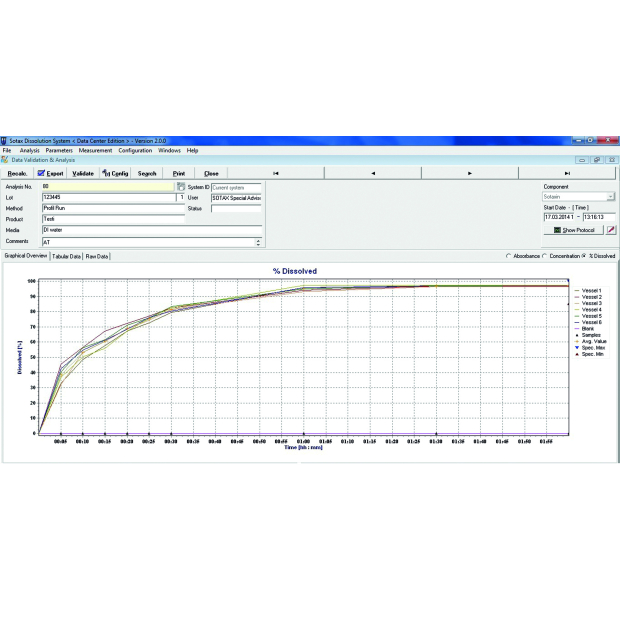Click the red pen icon beside Show Protocol
This screenshot has height=620, width=620.
tap(611, 230)
